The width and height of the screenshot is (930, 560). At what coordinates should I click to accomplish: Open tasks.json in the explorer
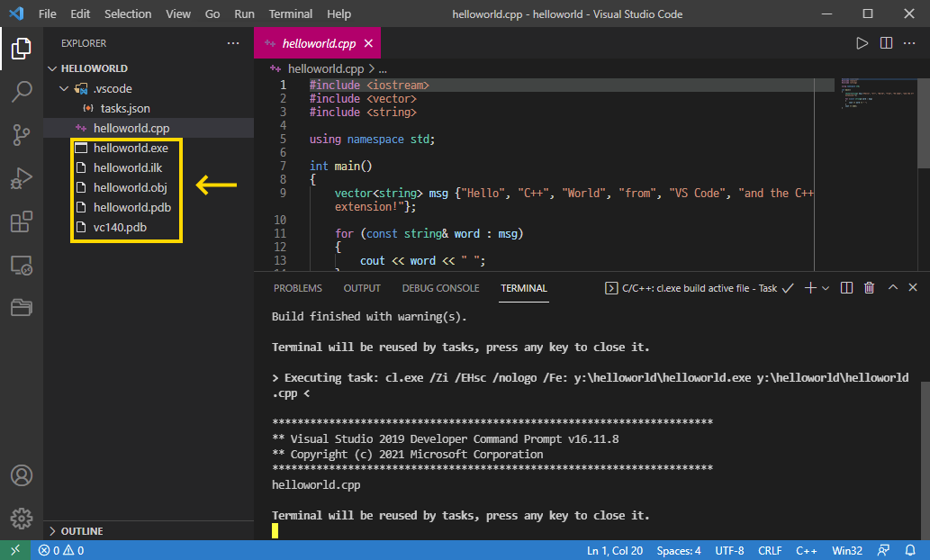[x=149, y=108]
